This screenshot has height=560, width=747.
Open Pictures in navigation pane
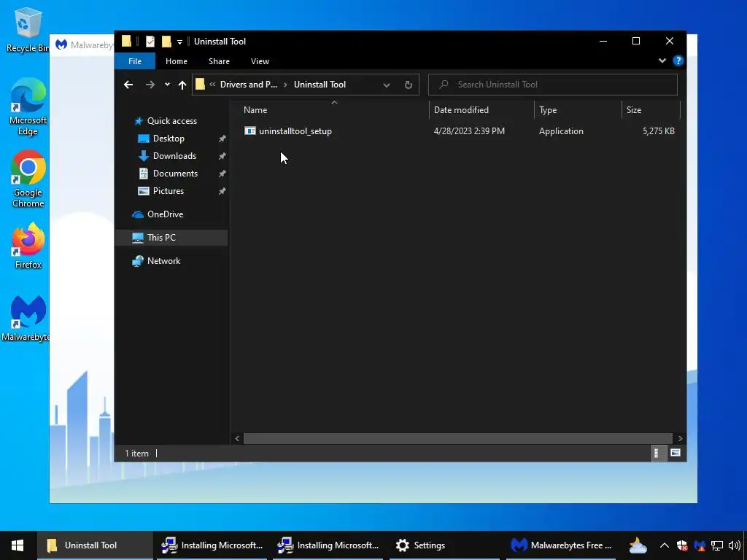169,192
